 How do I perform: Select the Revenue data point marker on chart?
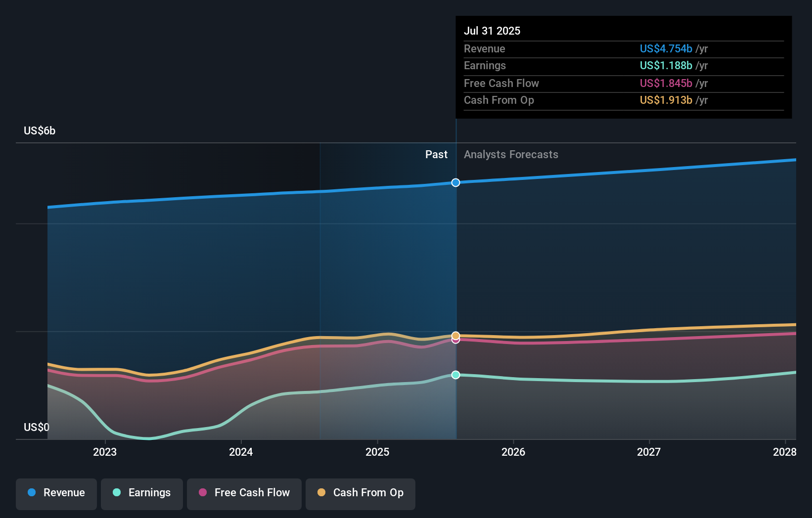(x=455, y=182)
